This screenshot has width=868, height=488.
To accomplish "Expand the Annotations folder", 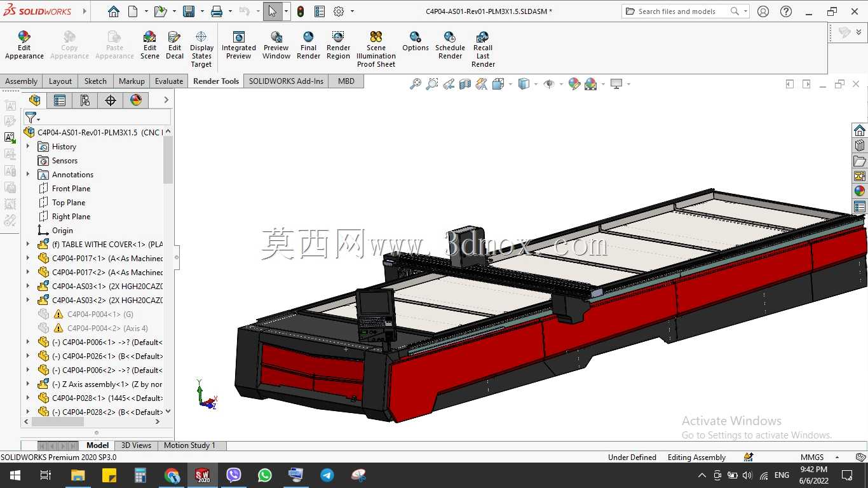I will 28,175.
